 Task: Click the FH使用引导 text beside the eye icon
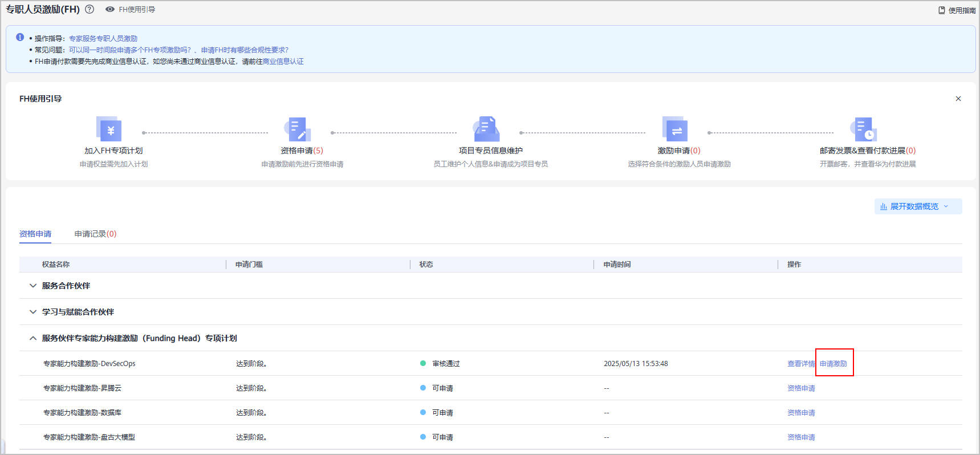(137, 10)
